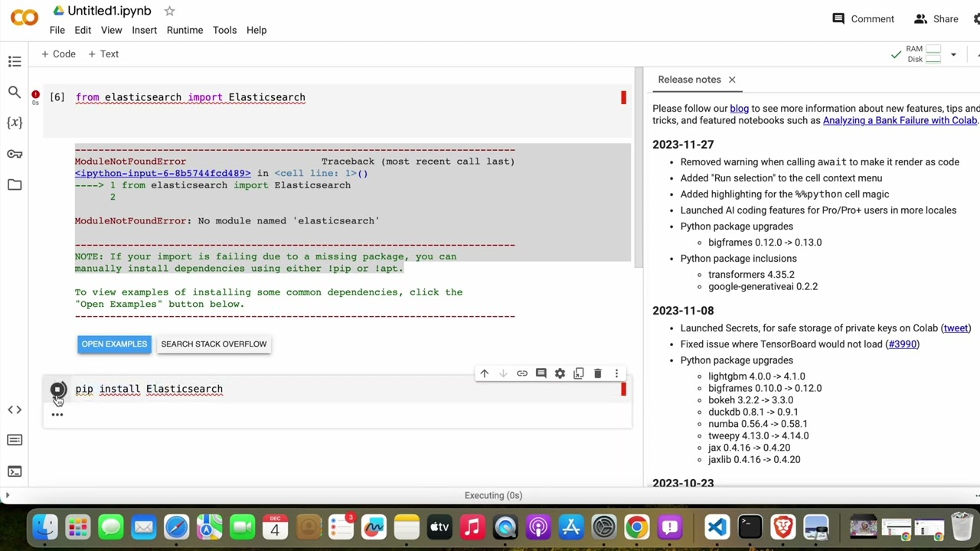Open the ipython-input traceback link

[x=162, y=173]
